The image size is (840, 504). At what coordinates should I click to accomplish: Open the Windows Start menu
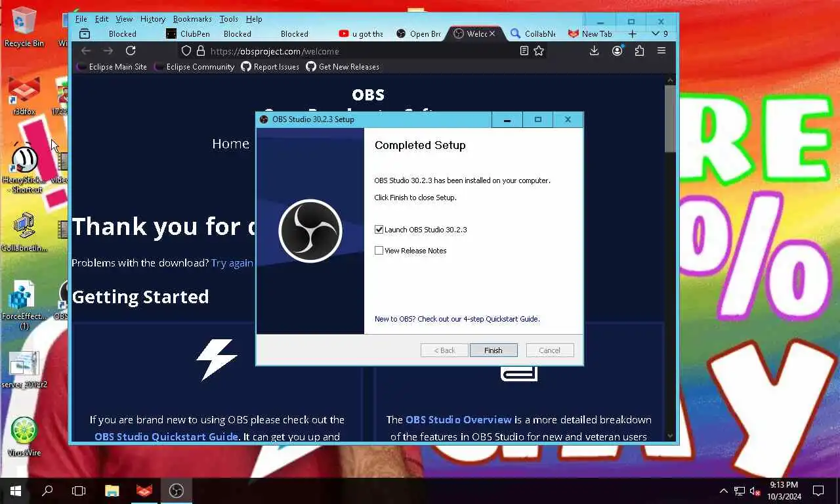pos(16,490)
